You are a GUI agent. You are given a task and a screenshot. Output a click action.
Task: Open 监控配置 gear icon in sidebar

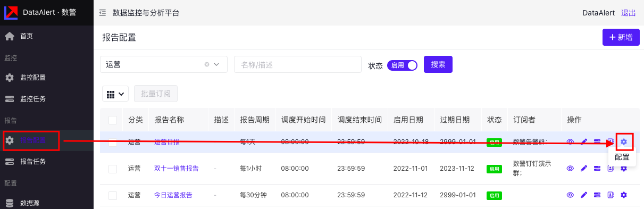coord(10,78)
